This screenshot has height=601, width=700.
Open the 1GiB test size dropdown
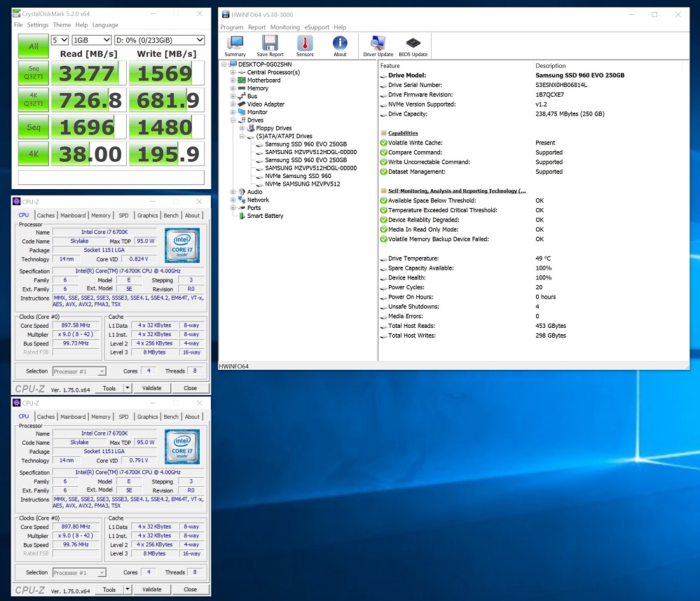92,41
